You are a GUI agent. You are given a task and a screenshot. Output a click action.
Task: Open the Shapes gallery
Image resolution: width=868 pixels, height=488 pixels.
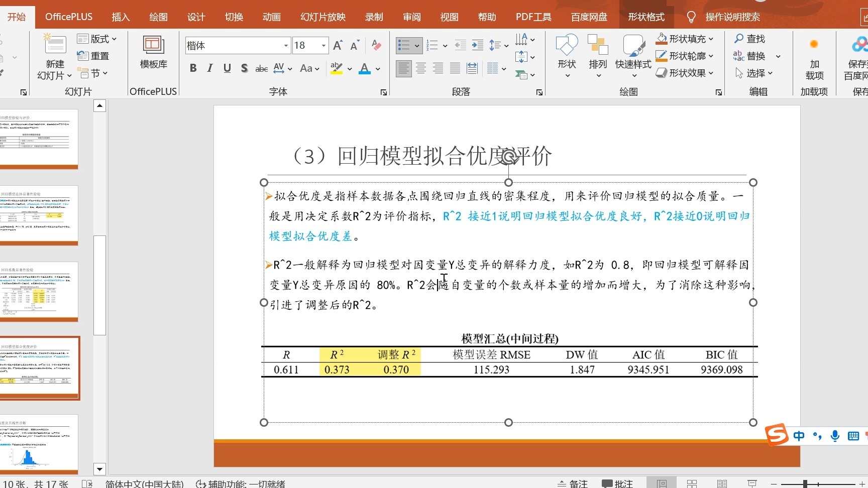567,56
